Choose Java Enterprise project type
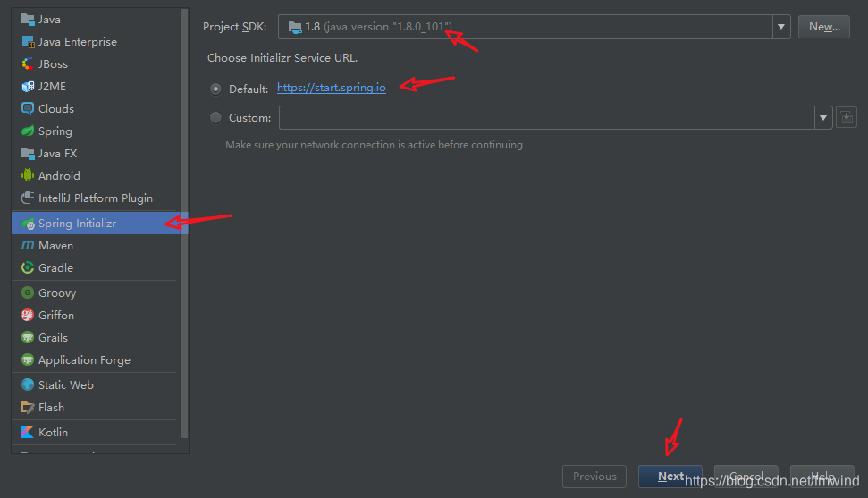Image resolution: width=868 pixels, height=498 pixels. click(94, 41)
